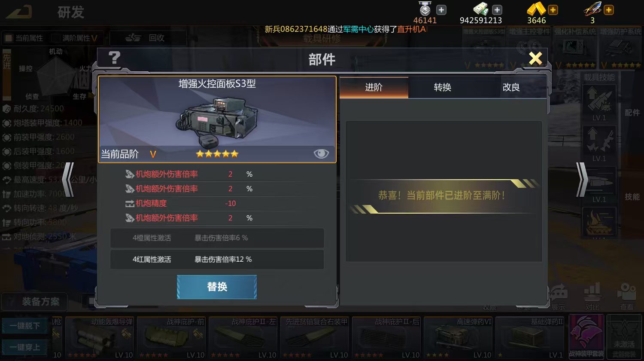
Task: Go to the previous part with left chevron
Action: coord(68,179)
